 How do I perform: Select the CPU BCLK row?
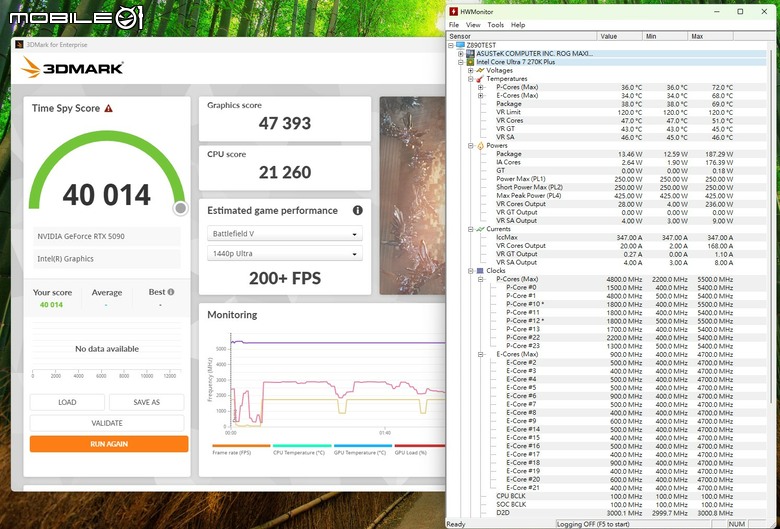pos(606,496)
